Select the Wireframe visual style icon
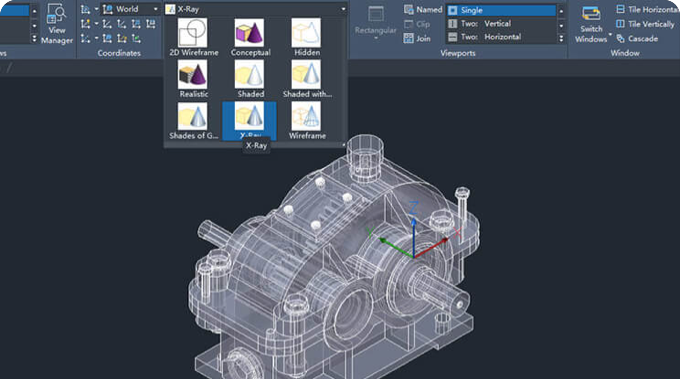Screen dimensions: 680x379 (x=307, y=116)
